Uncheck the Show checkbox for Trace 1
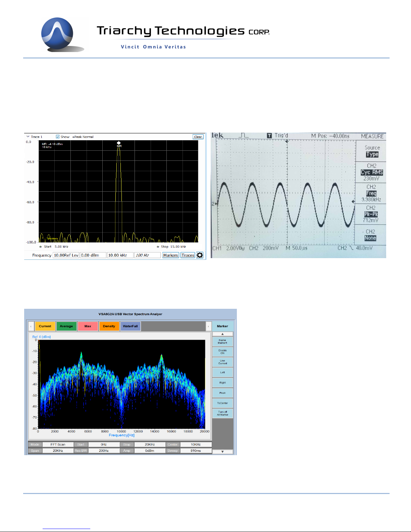Image resolution: width=411 pixels, height=532 pixels. (x=58, y=137)
